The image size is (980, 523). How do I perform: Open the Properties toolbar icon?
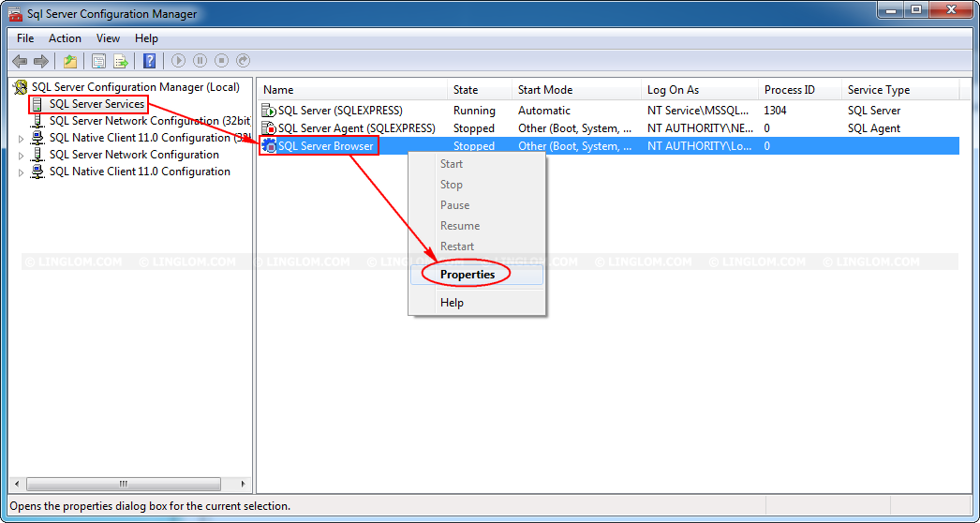(98, 61)
